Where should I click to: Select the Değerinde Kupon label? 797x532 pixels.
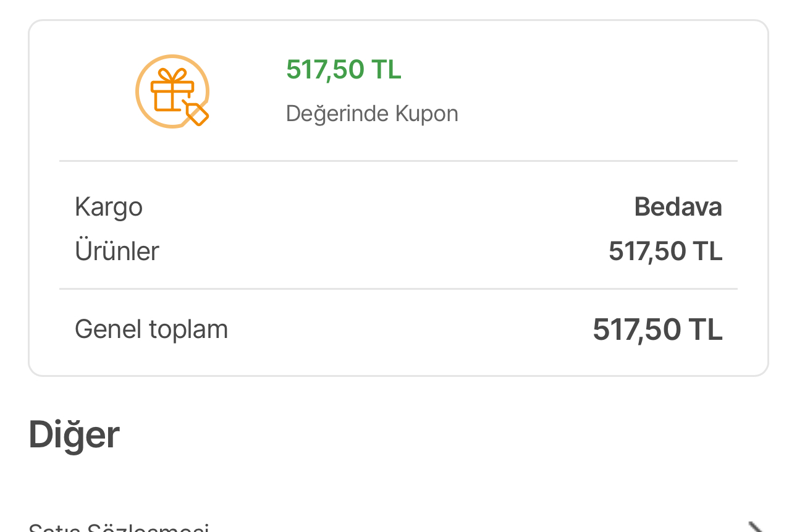(372, 114)
